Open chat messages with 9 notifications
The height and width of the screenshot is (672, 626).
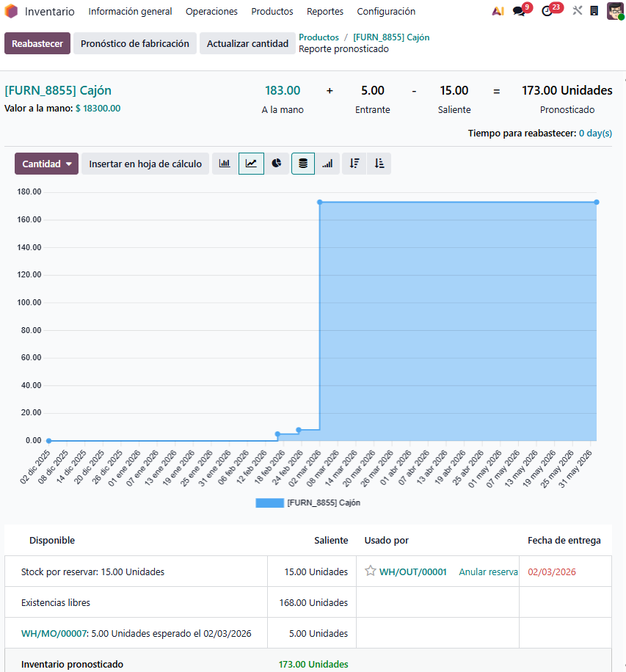tap(520, 12)
